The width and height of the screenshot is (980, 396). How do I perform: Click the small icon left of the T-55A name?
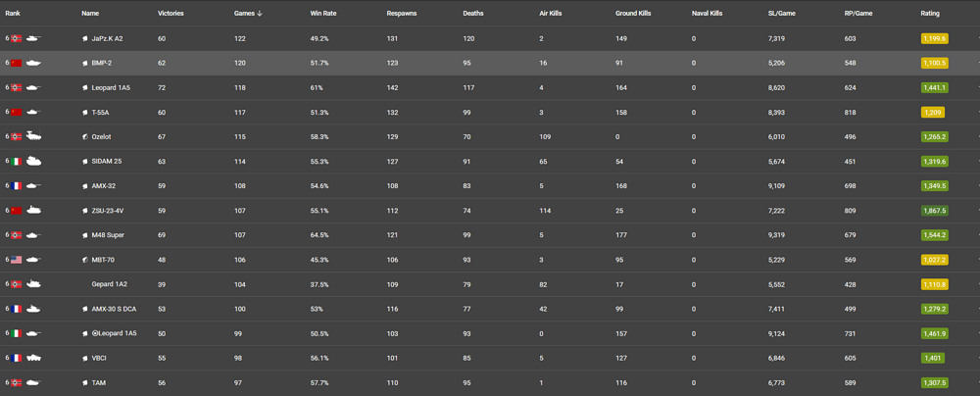tap(85, 112)
